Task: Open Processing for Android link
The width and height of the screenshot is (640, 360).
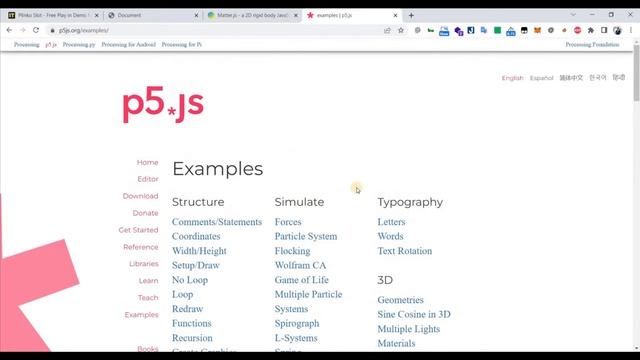Action: coord(129,44)
